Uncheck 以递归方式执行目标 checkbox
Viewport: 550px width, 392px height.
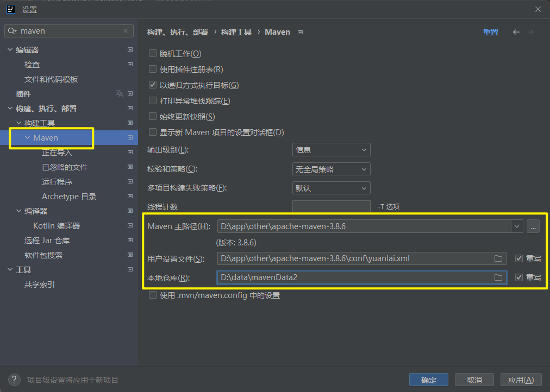pos(153,85)
